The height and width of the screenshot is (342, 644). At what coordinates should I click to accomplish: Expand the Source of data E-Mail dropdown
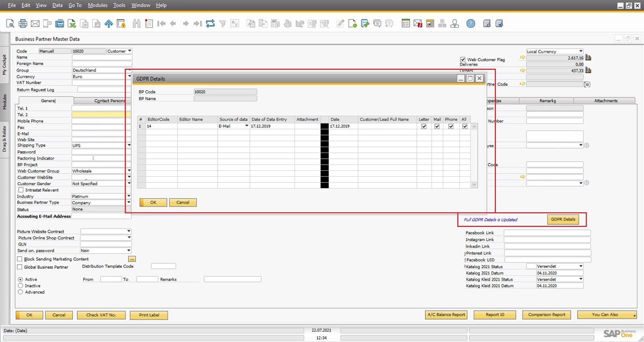247,126
